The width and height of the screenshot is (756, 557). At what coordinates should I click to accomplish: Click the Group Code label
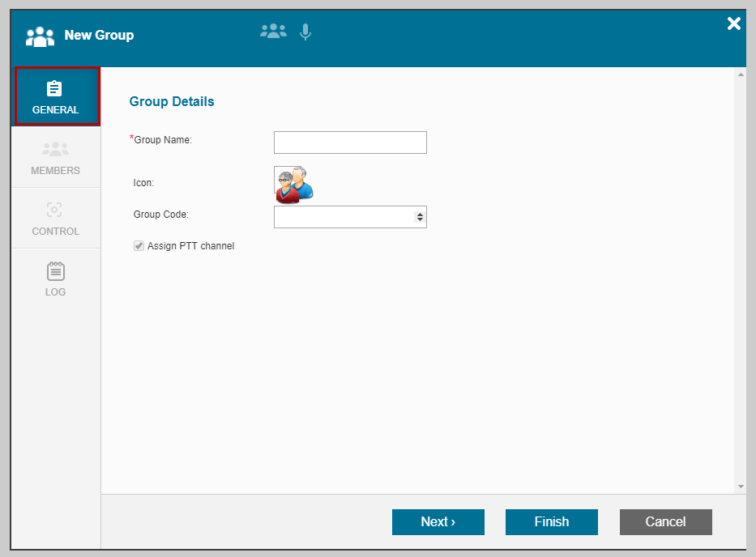(x=160, y=215)
